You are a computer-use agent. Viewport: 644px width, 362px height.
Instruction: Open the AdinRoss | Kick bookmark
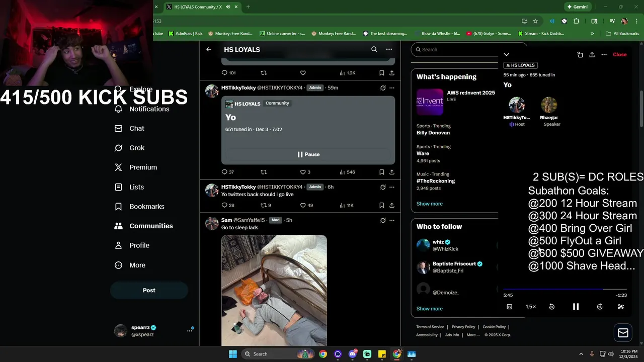(x=186, y=34)
